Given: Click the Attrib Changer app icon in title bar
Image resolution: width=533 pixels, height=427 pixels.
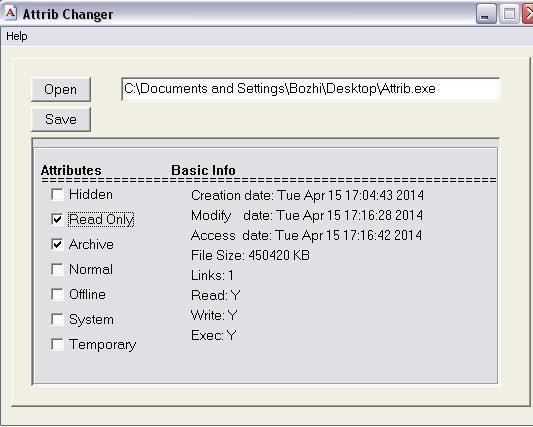Looking at the screenshot, I should (x=10, y=14).
